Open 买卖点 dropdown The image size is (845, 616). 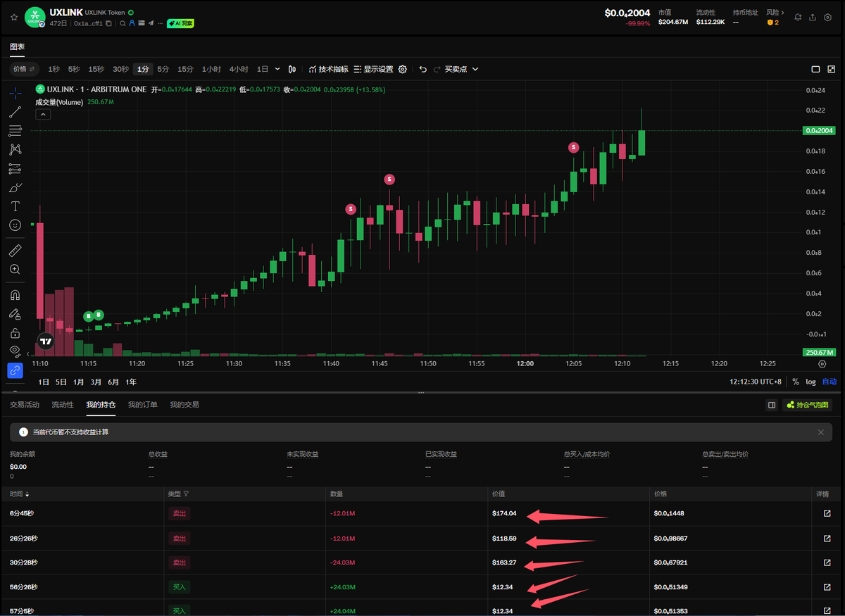461,69
